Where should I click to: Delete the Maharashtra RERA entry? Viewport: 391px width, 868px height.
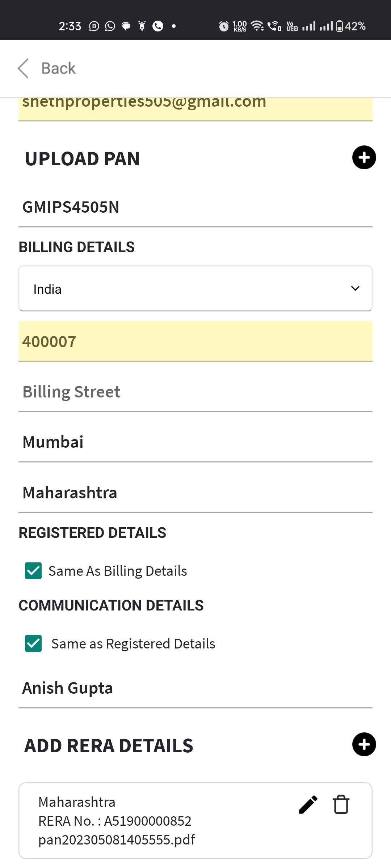coord(341,805)
